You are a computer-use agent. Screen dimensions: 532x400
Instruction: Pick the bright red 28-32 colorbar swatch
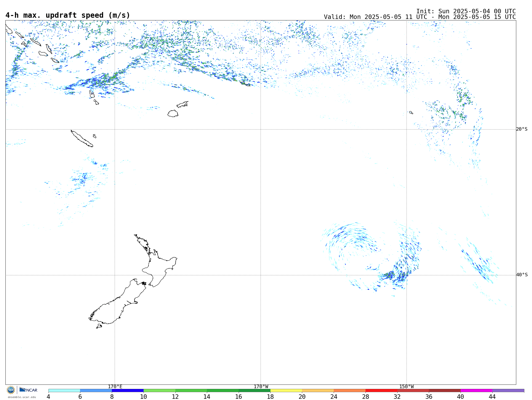click(x=381, y=391)
